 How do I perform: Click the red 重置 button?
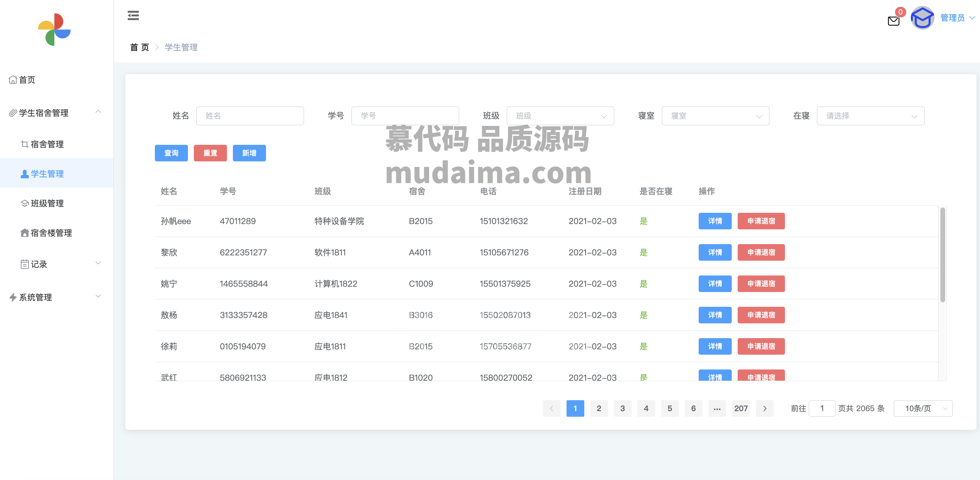(x=210, y=153)
